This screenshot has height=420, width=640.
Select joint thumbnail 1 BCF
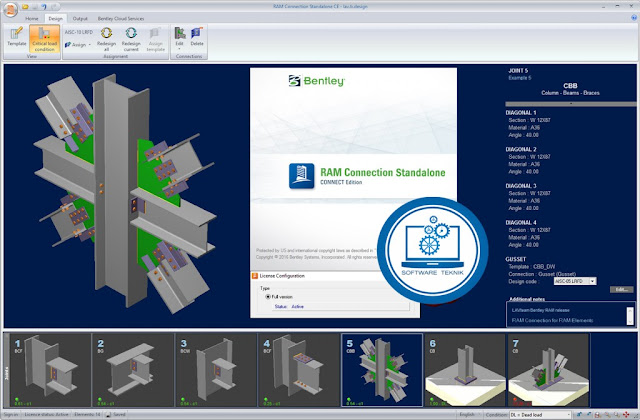pos(49,370)
